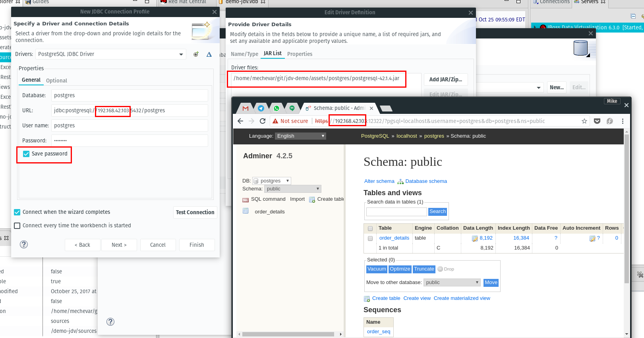This screenshot has height=338, width=644.
Task: Switch to the Servers view tab
Action: [590, 2]
